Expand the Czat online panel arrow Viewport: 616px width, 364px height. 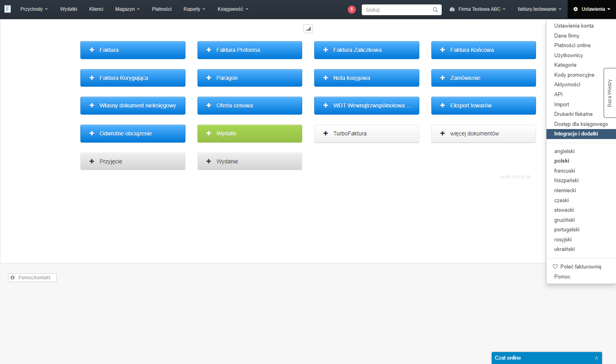point(596,358)
